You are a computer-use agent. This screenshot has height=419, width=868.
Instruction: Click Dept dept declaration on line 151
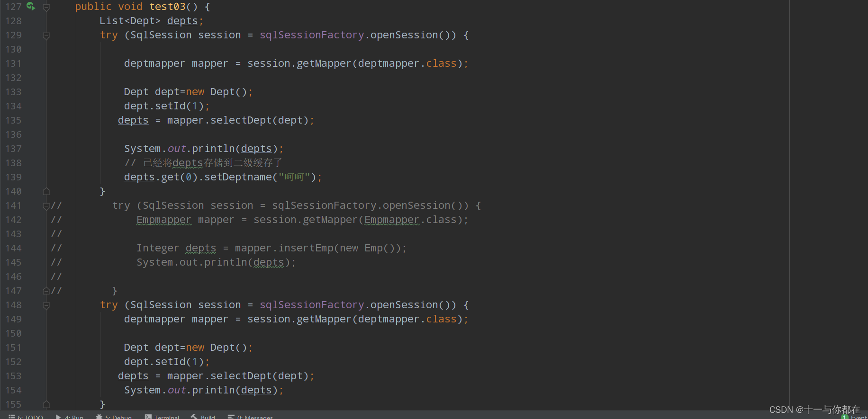(152, 348)
